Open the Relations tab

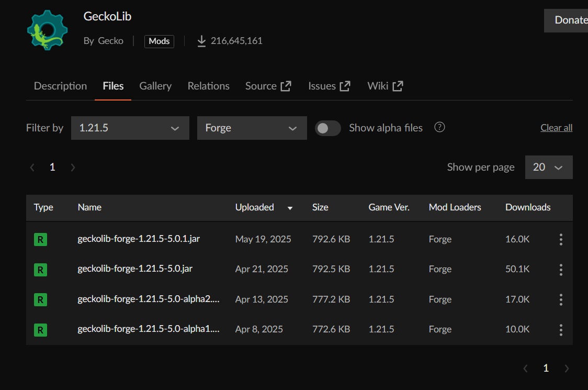pyautogui.click(x=209, y=86)
